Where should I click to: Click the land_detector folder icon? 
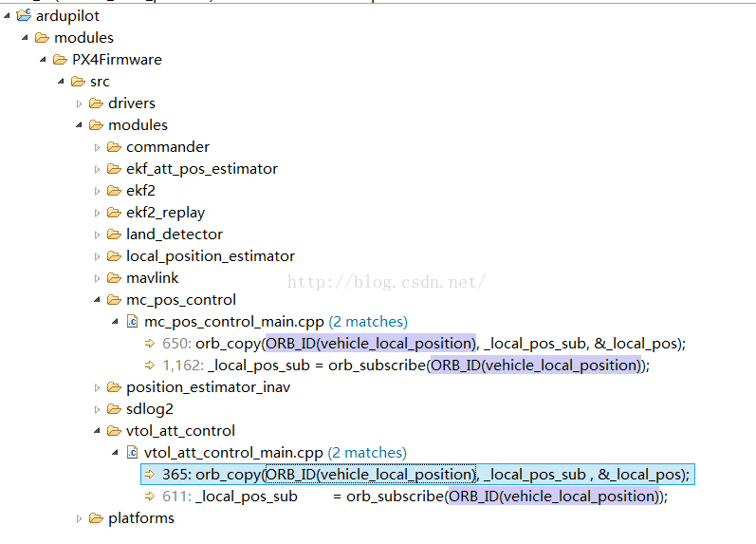114,234
